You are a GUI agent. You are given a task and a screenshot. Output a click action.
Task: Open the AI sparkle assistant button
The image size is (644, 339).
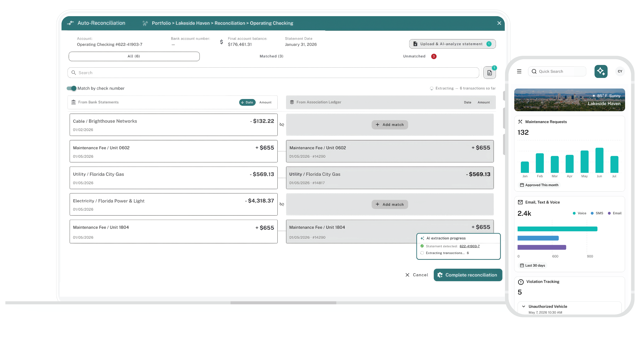coord(601,72)
